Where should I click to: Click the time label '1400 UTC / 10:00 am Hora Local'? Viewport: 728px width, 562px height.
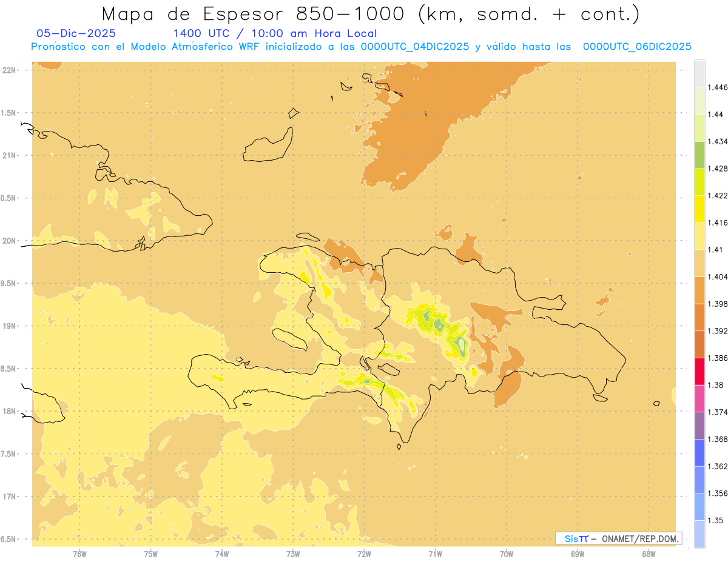275,34
